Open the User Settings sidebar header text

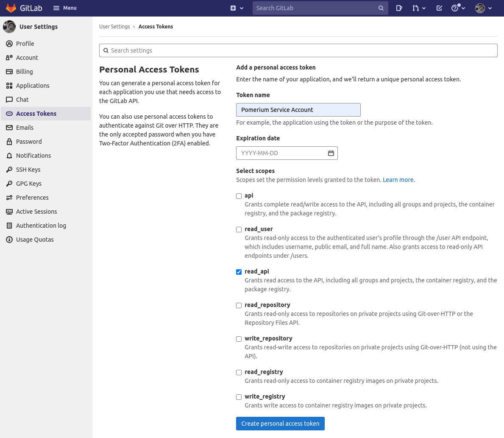[39, 27]
